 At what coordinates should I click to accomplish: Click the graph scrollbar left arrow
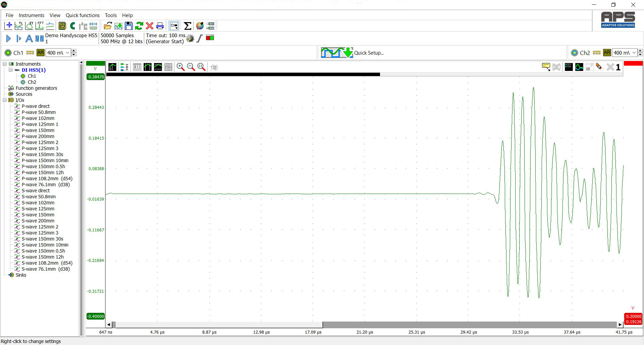coord(109,325)
